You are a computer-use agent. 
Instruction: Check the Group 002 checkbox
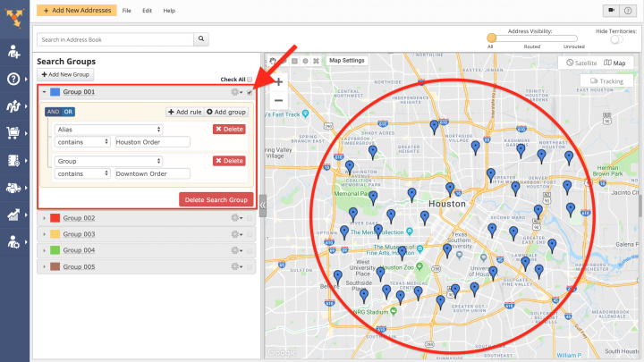point(250,218)
